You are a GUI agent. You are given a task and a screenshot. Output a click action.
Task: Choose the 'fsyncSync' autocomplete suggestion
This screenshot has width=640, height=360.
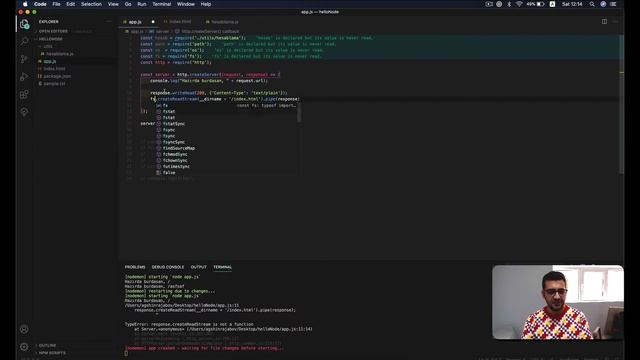[226, 142]
